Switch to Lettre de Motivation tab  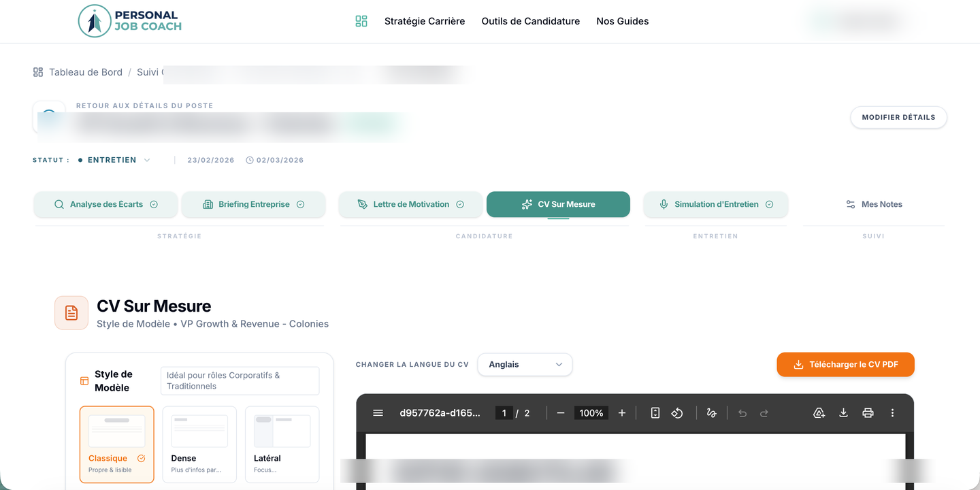(411, 204)
